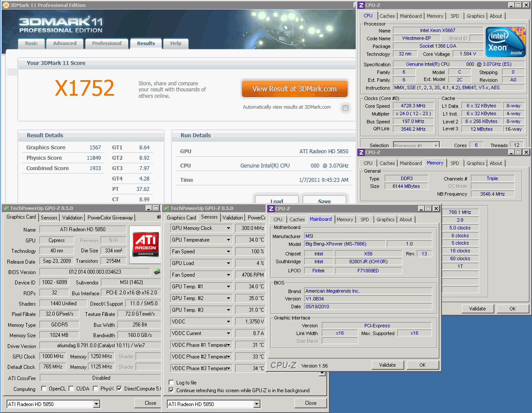
Task: Open About tab in the CPU-Z Memory window
Action: click(496, 163)
